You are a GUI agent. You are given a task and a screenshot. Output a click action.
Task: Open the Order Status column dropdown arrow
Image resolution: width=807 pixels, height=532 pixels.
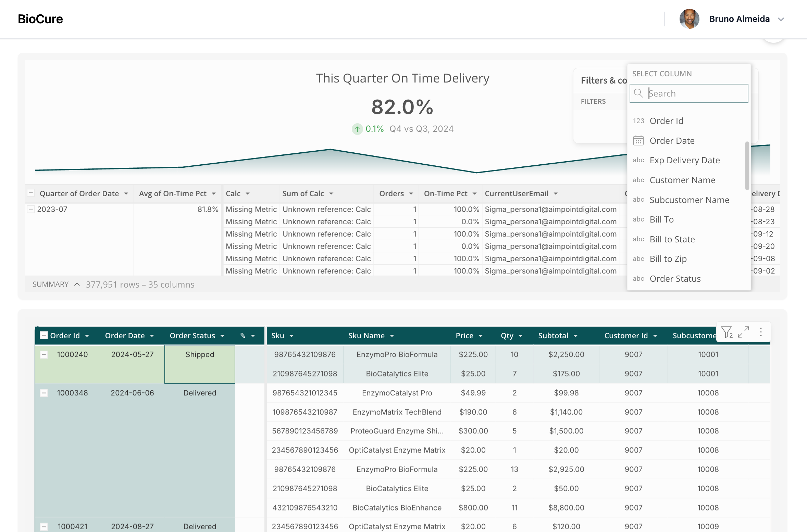222,336
